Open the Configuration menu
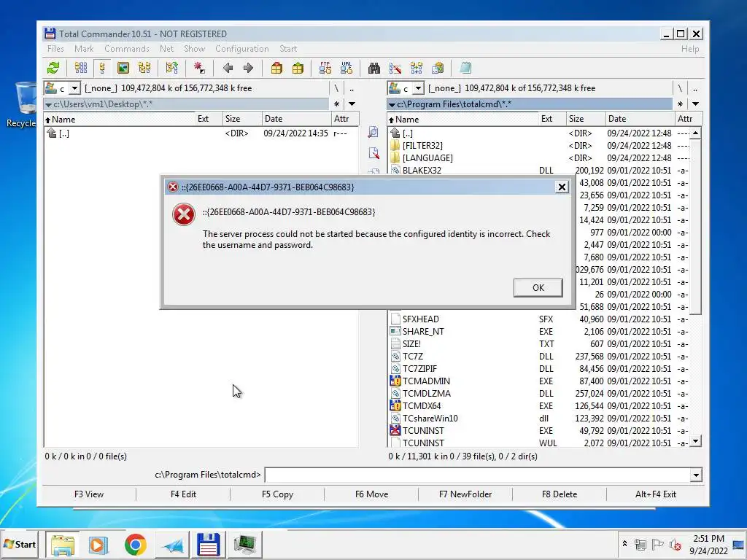This screenshot has height=560, width=747. tap(242, 49)
